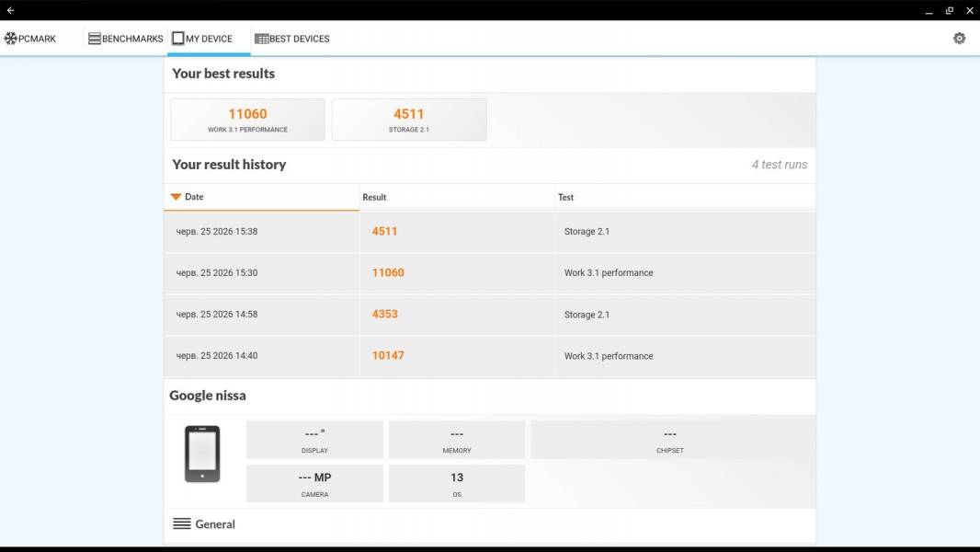Click the Camera MP spec tile

314,483
